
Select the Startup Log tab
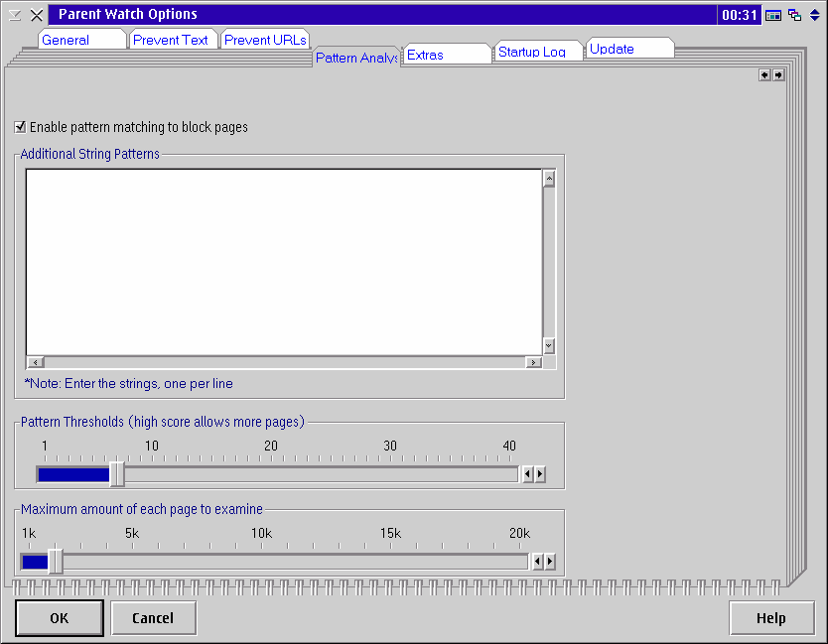531,52
